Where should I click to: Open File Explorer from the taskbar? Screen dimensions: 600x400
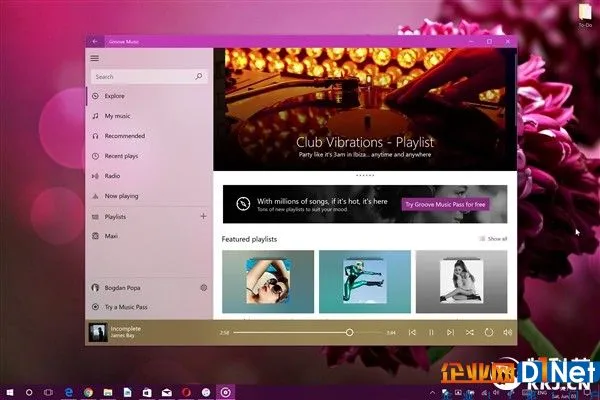pos(108,392)
